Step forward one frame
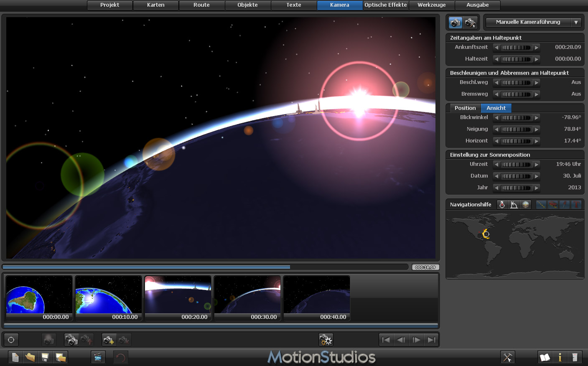 tap(416, 340)
